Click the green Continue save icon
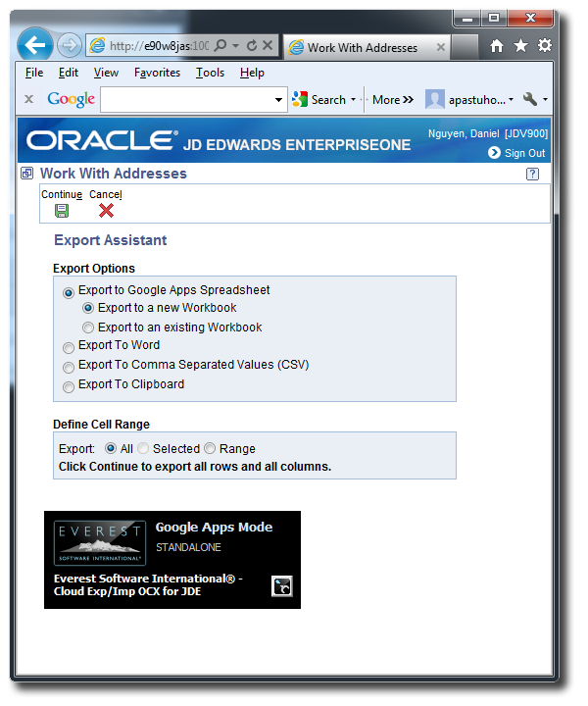 pos(62,210)
